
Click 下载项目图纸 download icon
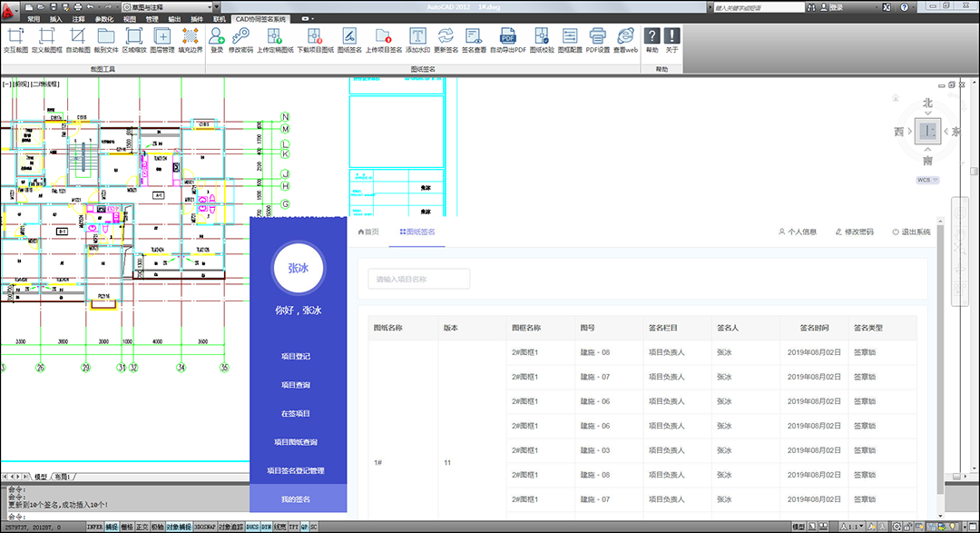point(315,36)
